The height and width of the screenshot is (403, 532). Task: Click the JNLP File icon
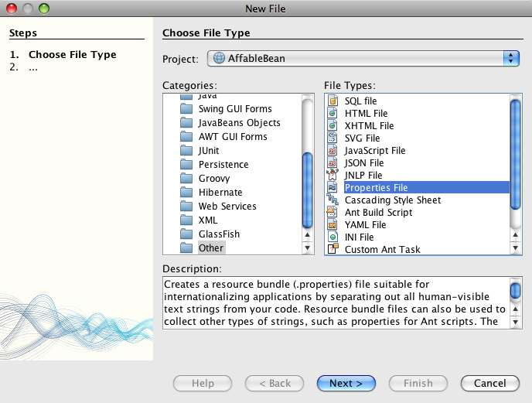coord(333,176)
